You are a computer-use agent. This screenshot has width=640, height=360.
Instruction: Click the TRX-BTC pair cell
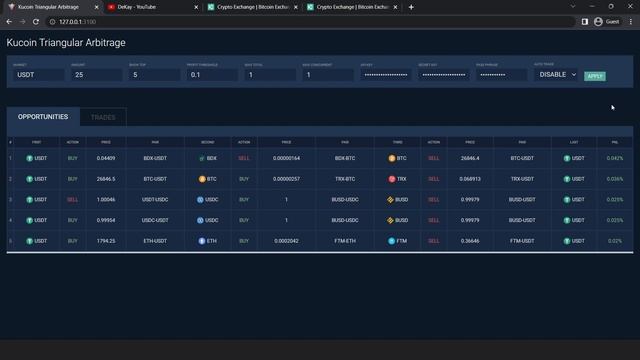tap(345, 179)
